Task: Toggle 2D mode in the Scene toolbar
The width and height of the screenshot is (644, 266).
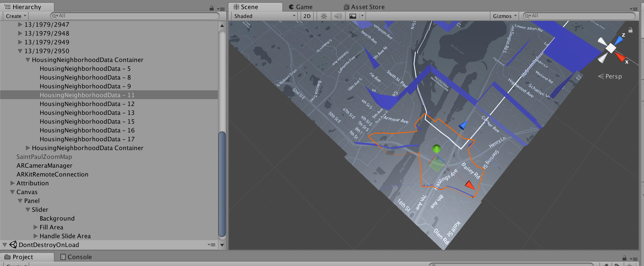Action: [x=307, y=16]
